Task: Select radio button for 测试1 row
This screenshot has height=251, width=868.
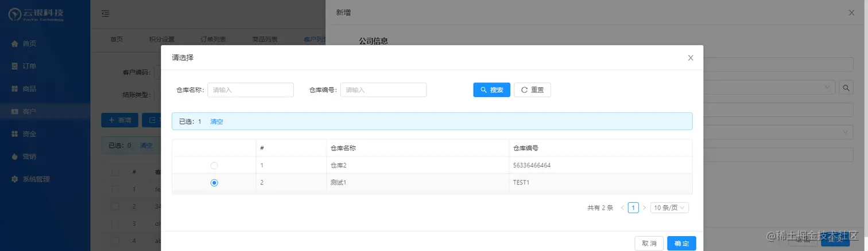Action: [x=214, y=183]
